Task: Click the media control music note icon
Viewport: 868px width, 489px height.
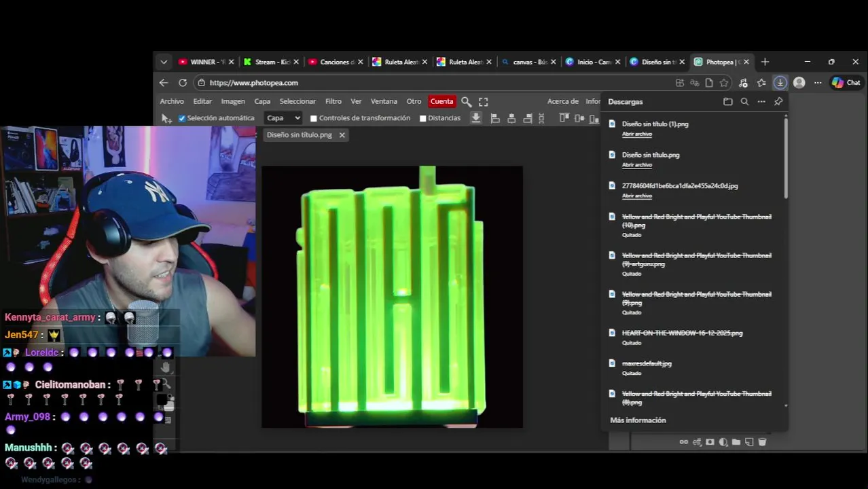Action: [x=743, y=82]
